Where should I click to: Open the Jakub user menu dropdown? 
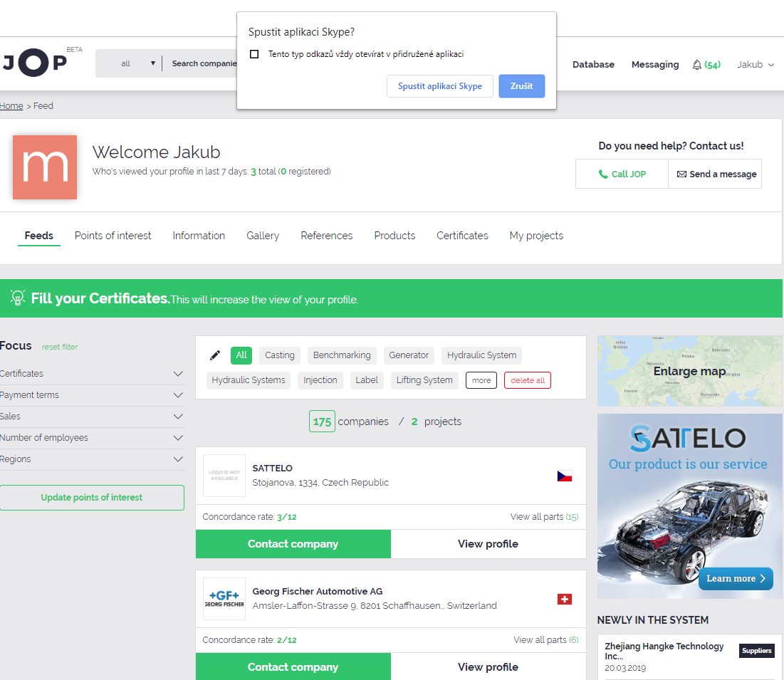[x=755, y=65]
